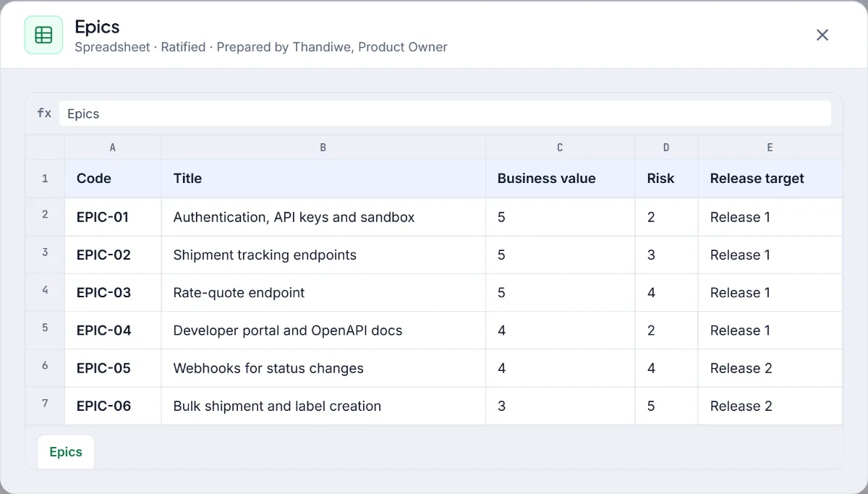868x494 pixels.
Task: Select row 2 header number
Action: point(45,217)
